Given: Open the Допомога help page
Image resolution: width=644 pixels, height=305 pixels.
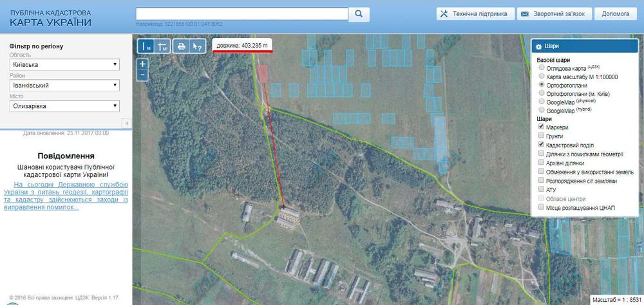Looking at the screenshot, I should click(x=616, y=14).
